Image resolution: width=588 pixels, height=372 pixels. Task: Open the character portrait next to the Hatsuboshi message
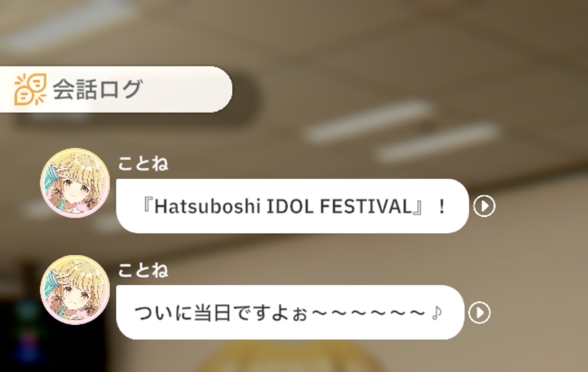point(75,183)
